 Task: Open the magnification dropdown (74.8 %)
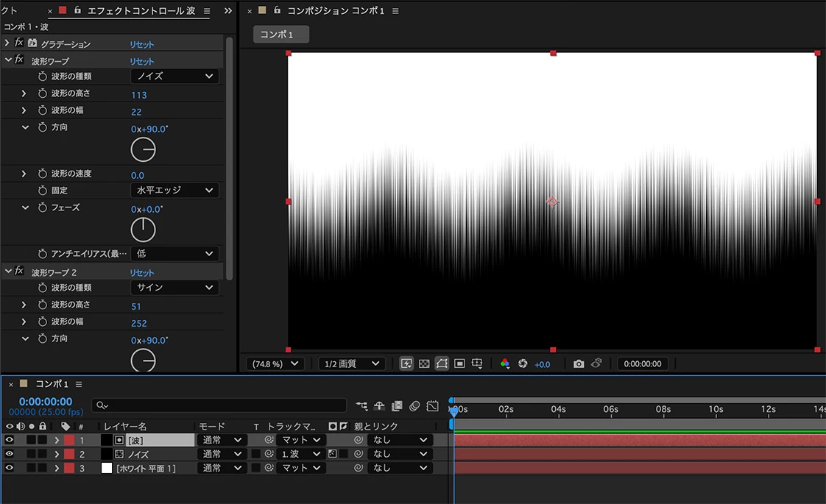point(275,363)
